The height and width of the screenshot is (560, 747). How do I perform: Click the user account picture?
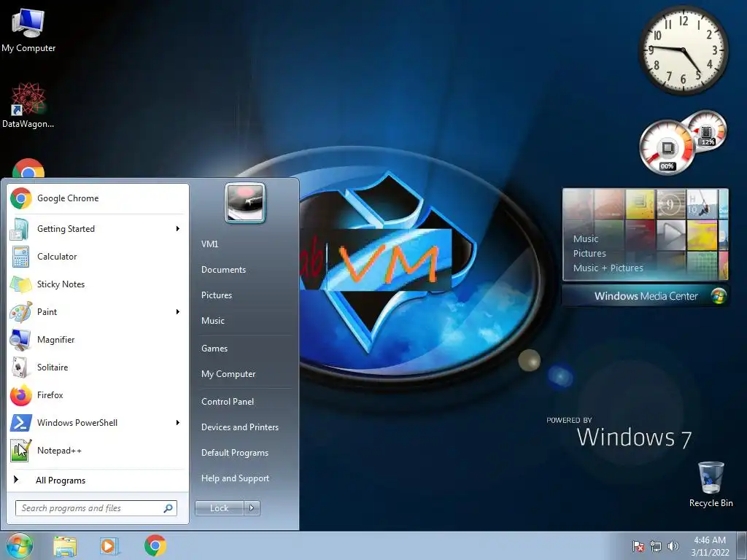[245, 203]
